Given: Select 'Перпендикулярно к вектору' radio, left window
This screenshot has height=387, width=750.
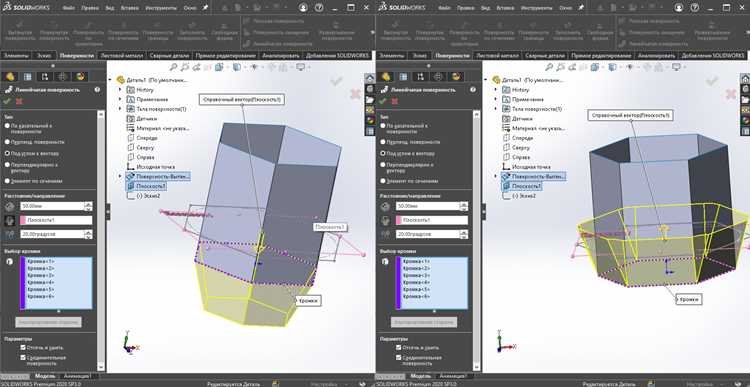Looking at the screenshot, I should tap(7, 165).
